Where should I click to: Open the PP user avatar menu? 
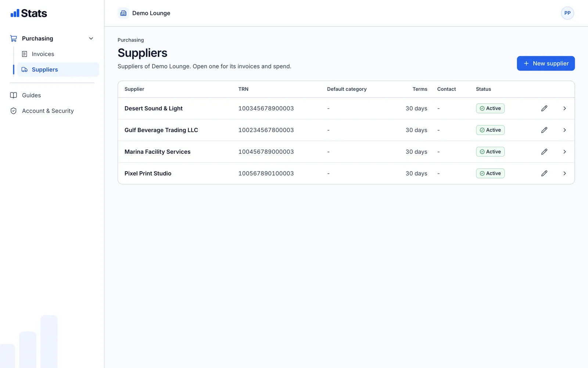pos(567,13)
